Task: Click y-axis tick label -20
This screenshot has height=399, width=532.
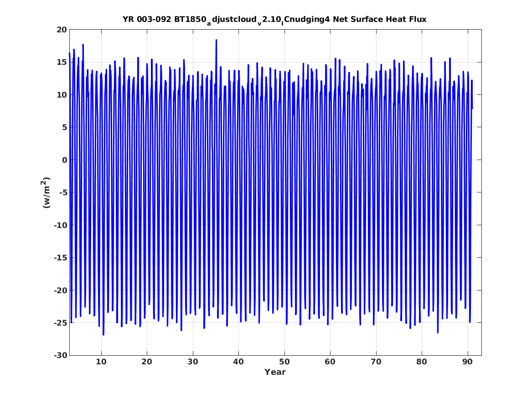Action: point(61,290)
